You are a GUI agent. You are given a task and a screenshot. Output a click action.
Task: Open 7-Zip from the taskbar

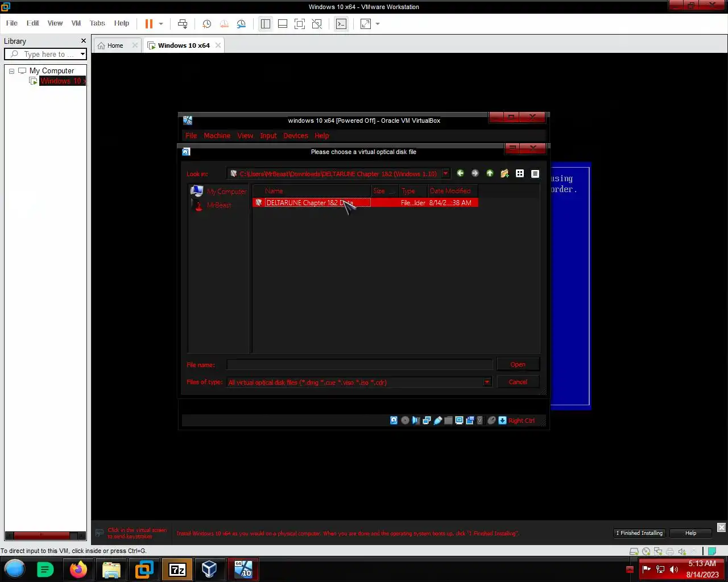pyautogui.click(x=177, y=569)
